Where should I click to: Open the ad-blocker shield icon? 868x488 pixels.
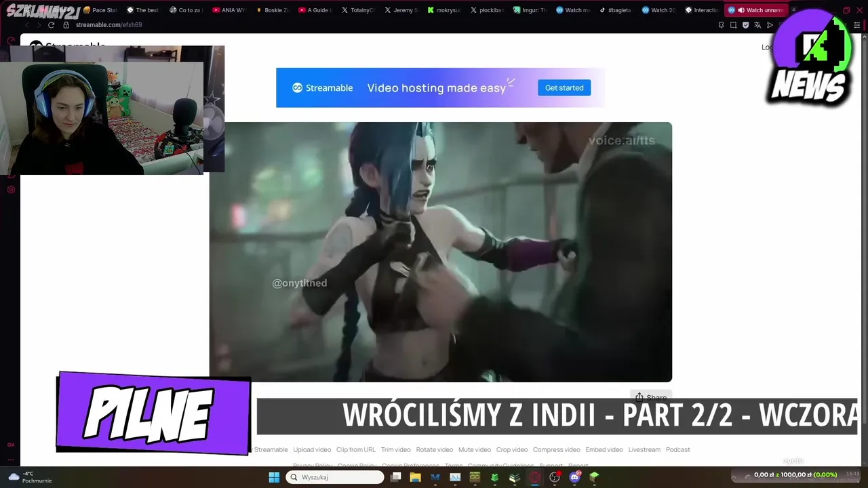(745, 25)
